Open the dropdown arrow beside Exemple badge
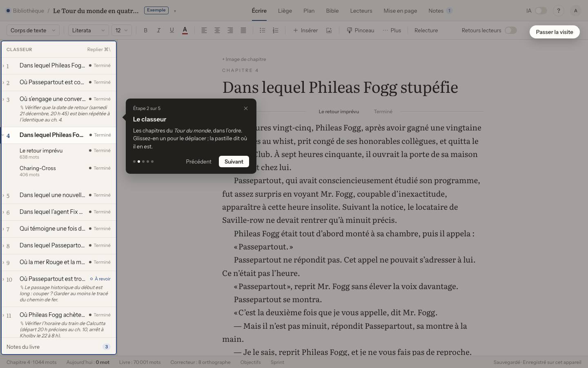This screenshot has height=368, width=588. 175,11
